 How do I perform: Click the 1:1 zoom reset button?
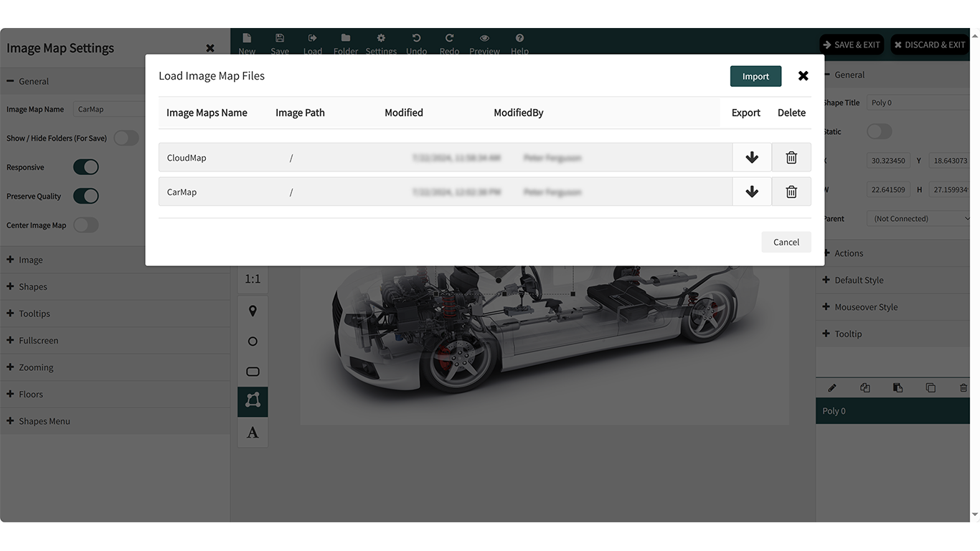(253, 279)
